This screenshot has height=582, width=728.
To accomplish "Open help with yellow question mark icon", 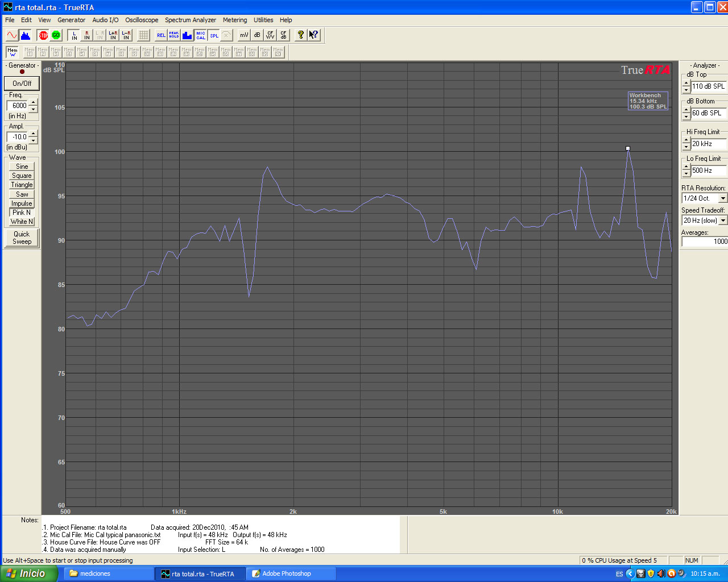I will [301, 35].
